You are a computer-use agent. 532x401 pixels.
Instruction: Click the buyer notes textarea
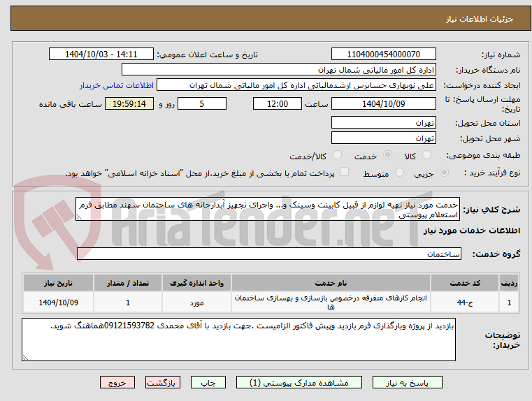(x=238, y=340)
